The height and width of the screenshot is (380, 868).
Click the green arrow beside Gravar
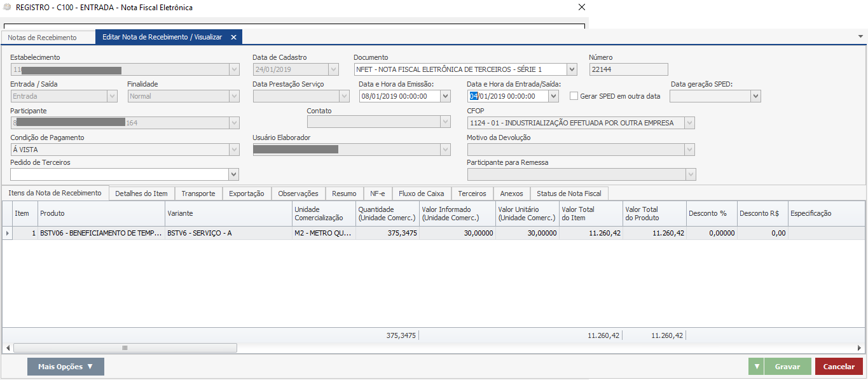pyautogui.click(x=756, y=367)
